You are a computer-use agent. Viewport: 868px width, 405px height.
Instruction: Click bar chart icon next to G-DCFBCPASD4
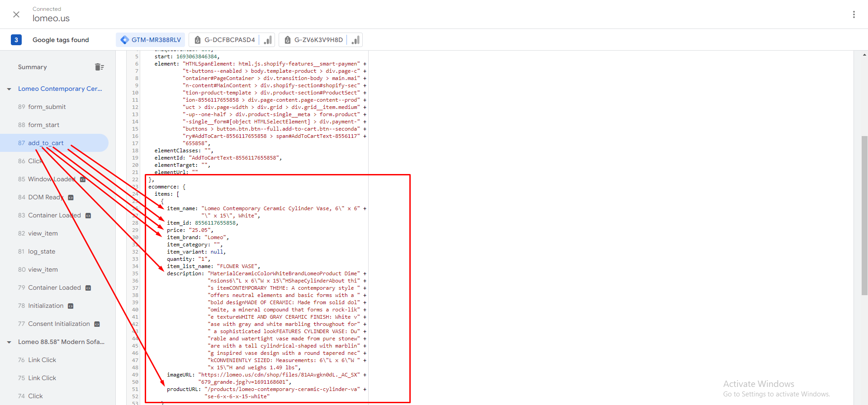(268, 40)
